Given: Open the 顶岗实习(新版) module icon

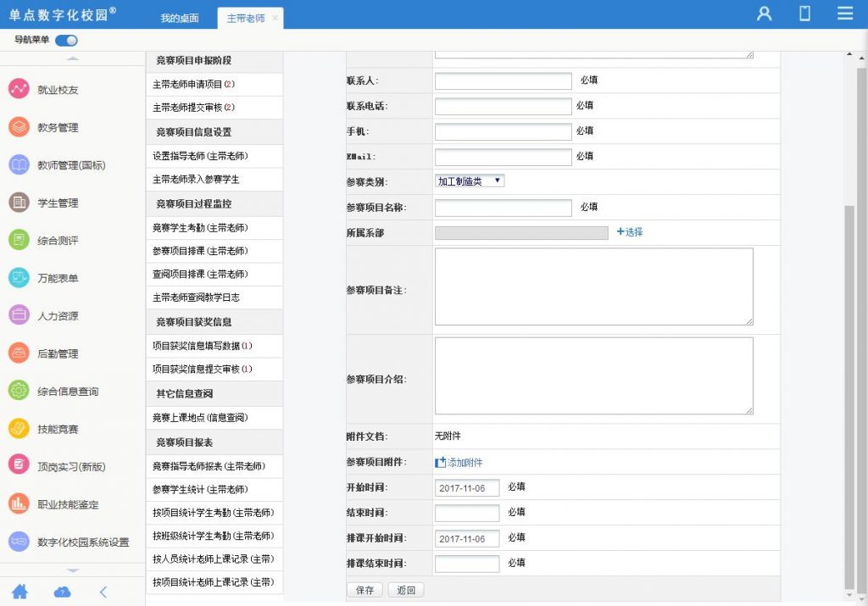Looking at the screenshot, I should 19,465.
